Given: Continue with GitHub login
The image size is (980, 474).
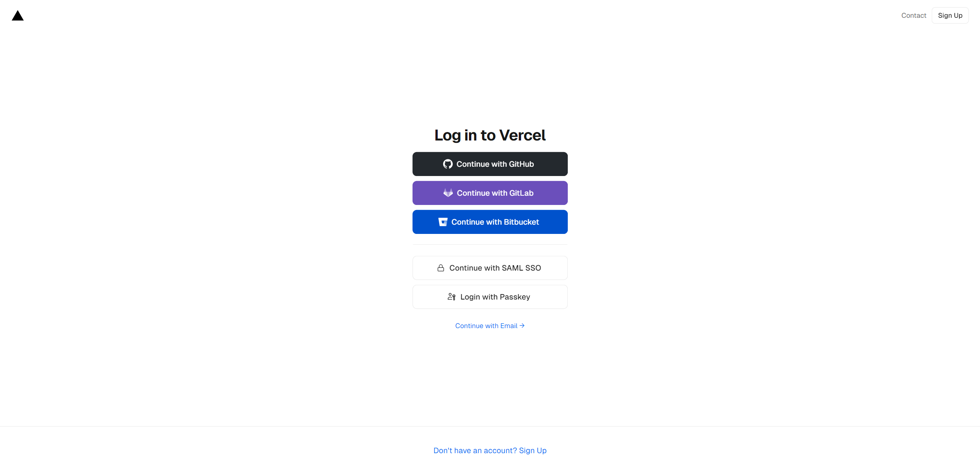Looking at the screenshot, I should (490, 164).
